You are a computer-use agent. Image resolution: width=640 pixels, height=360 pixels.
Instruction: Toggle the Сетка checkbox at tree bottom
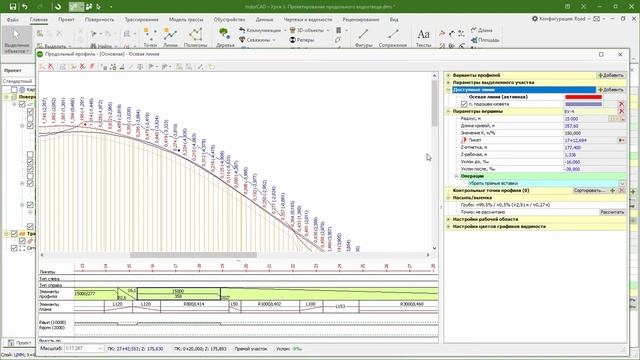(x=14, y=248)
